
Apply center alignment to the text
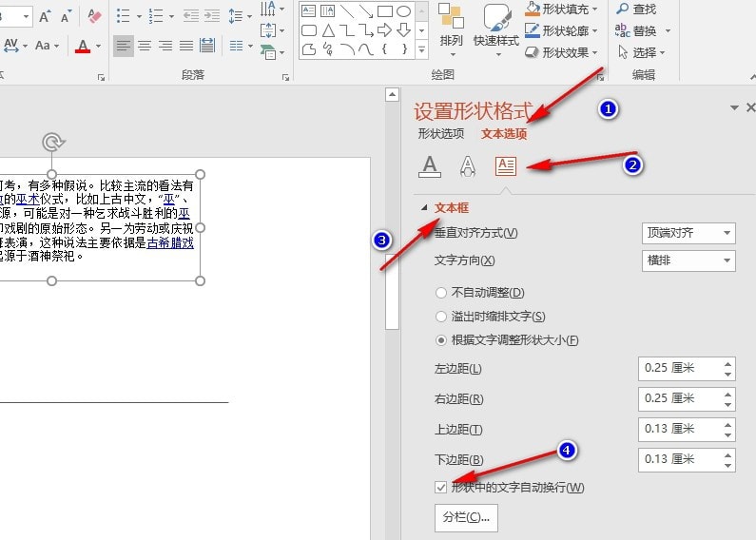145,46
